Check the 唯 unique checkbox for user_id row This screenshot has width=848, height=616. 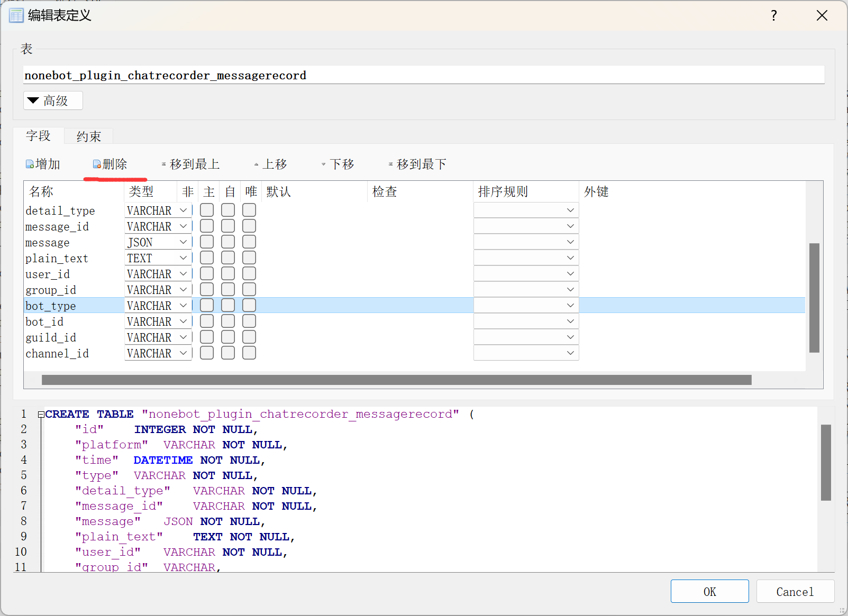[x=249, y=273]
